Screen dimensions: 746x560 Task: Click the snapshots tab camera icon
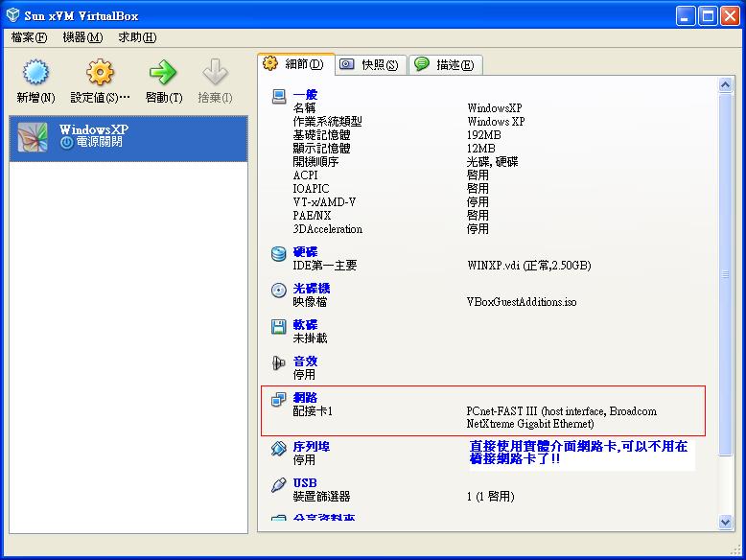point(347,63)
